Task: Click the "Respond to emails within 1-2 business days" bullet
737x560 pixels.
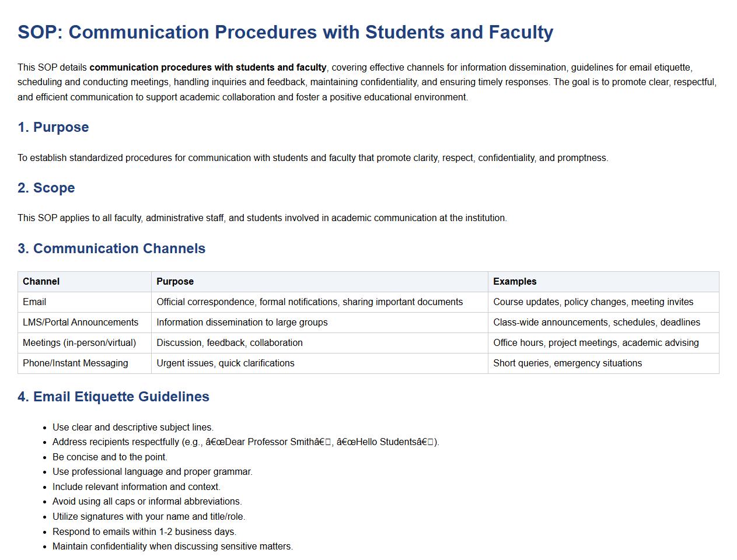Action: point(144,531)
